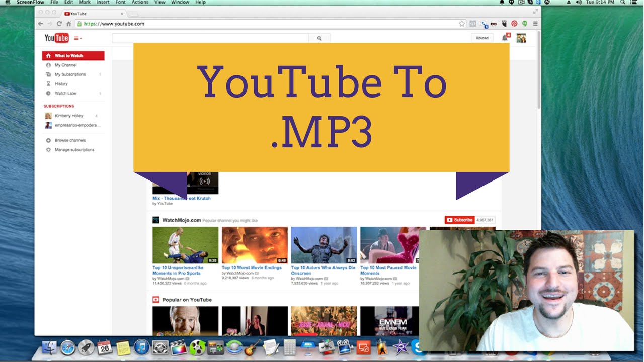Reload the page in Chrome
Screen dimensions: 644x362
[x=59, y=24]
